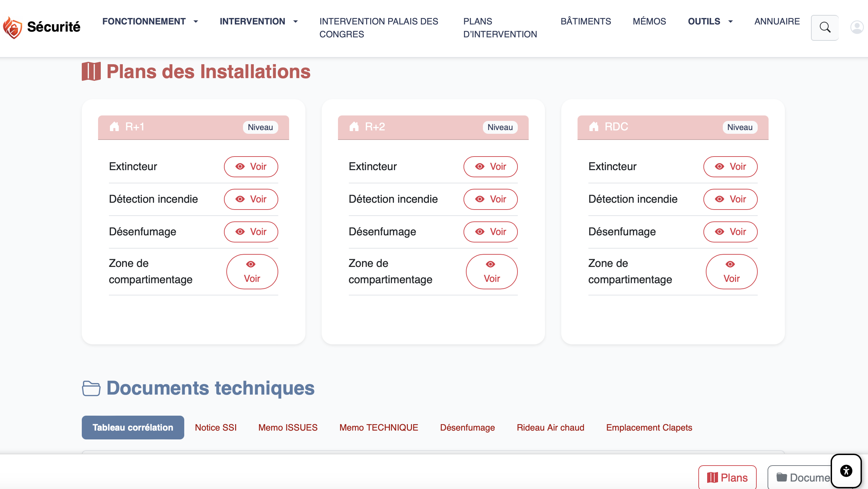View Zone de compartimentage for R+2
868x489 pixels.
point(492,272)
